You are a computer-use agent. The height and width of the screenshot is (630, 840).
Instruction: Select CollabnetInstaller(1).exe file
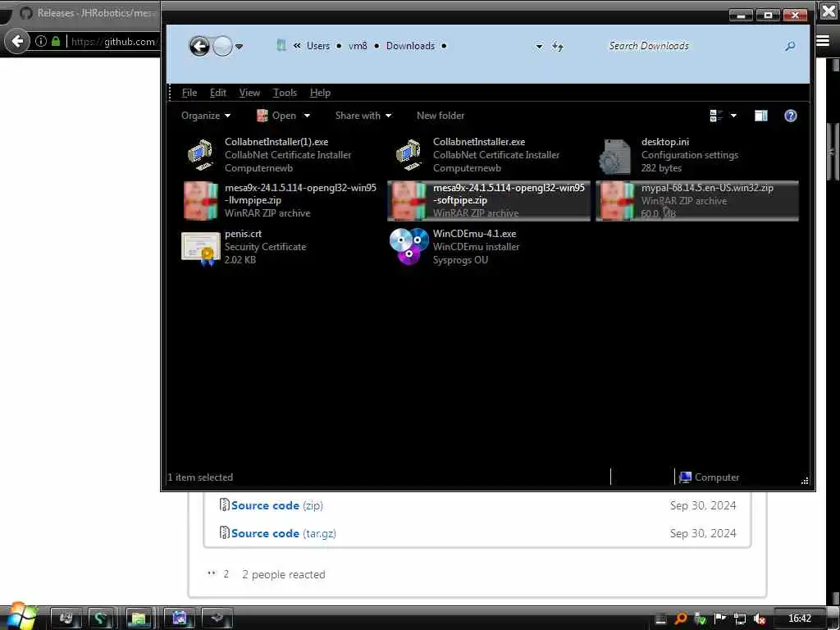[280, 155]
